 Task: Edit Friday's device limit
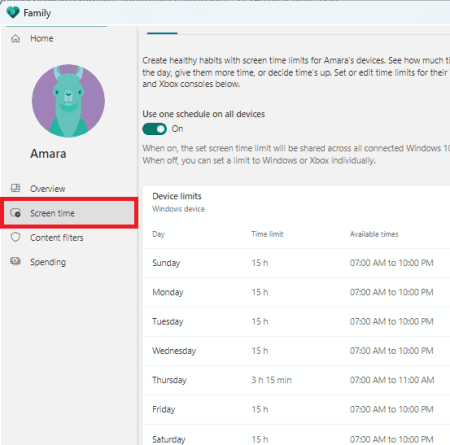[296, 410]
